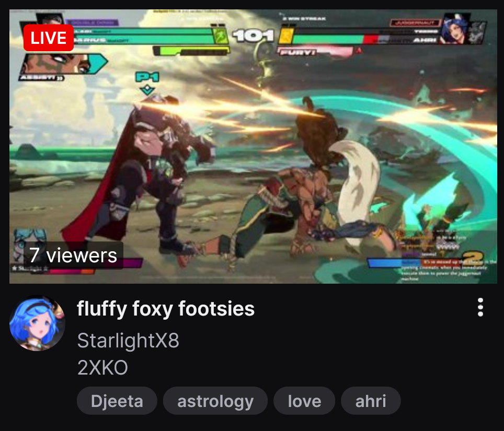
Task: Click the P1 player indicator marker
Action: coord(147,83)
